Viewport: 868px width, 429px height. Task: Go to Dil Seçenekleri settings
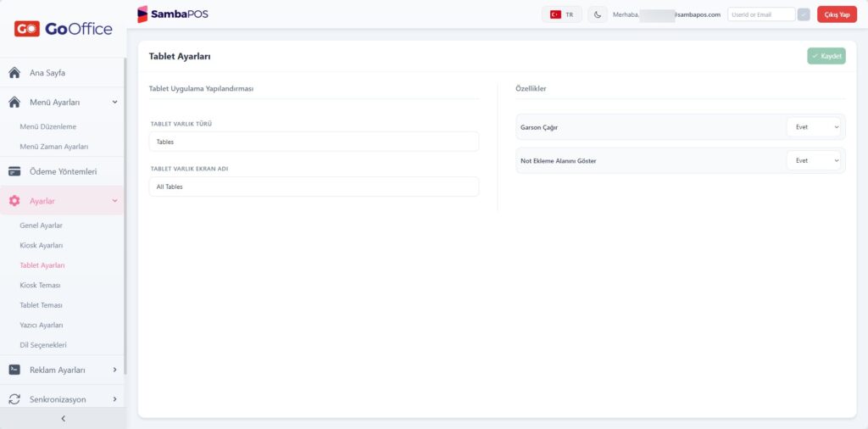click(x=43, y=345)
